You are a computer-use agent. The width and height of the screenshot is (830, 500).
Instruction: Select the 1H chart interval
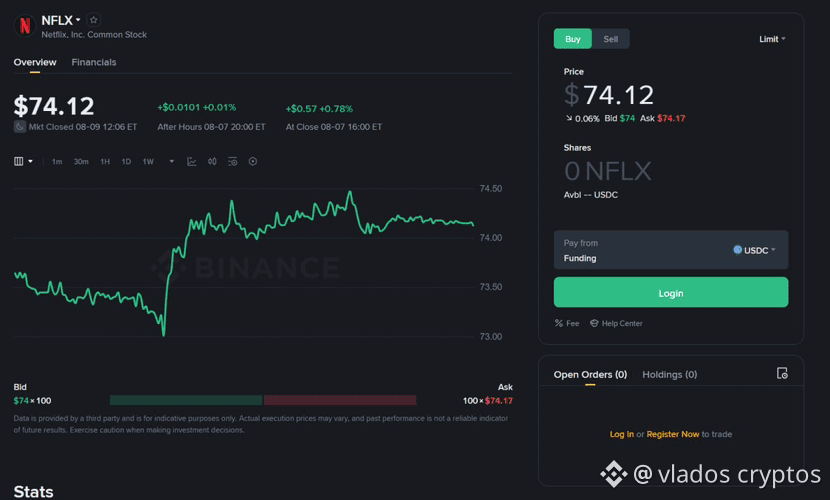coord(105,161)
